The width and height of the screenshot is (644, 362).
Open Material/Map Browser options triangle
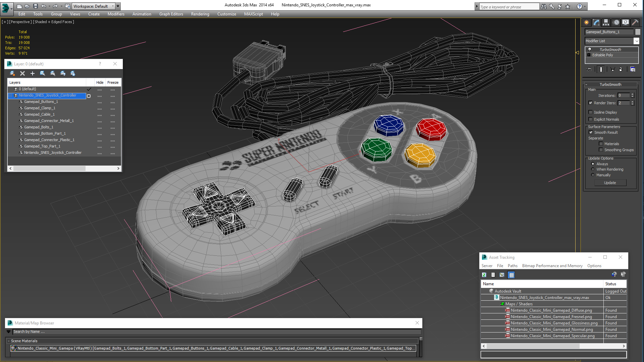[9, 331]
